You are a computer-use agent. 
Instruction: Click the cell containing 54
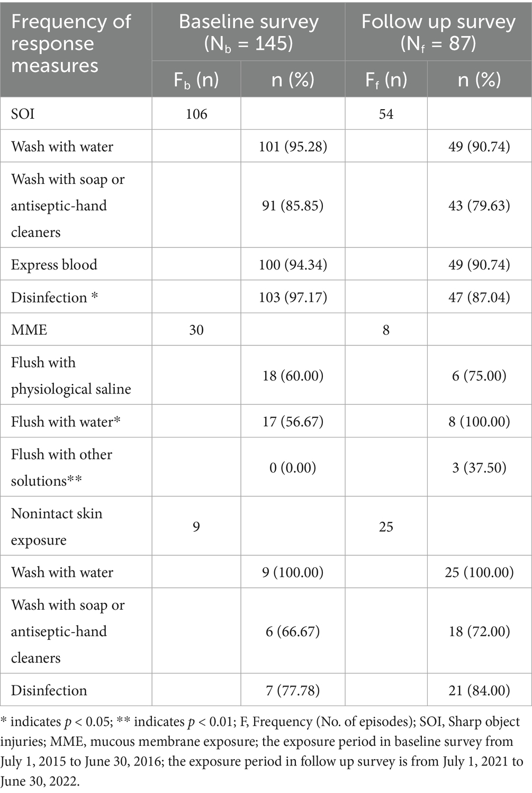[386, 114]
